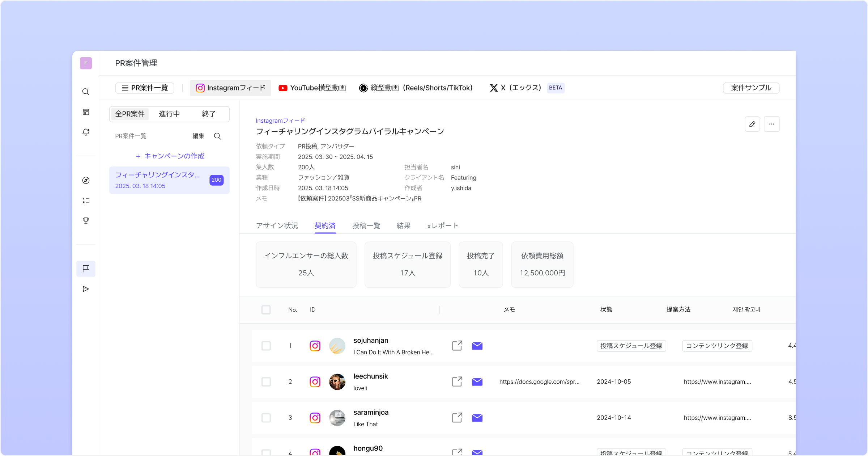Open 投稿スケジュール登録 status for sojuhanjan
Screen dimensions: 868x456
(x=631, y=346)
